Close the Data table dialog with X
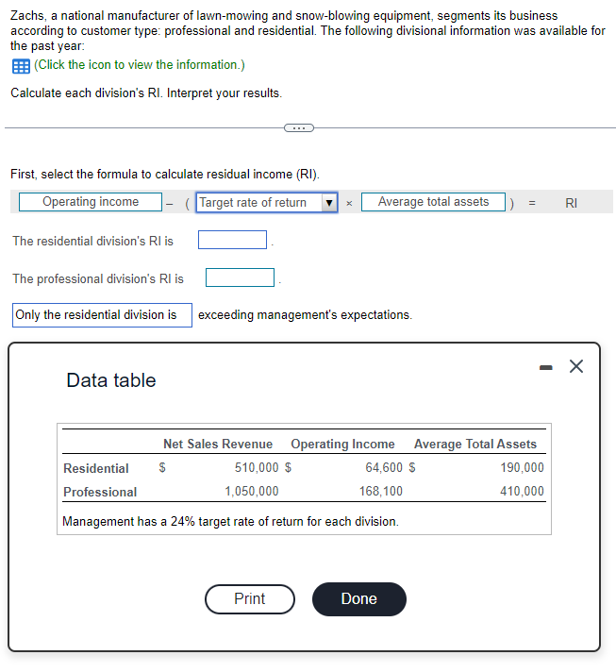The image size is (616, 672). [x=576, y=366]
